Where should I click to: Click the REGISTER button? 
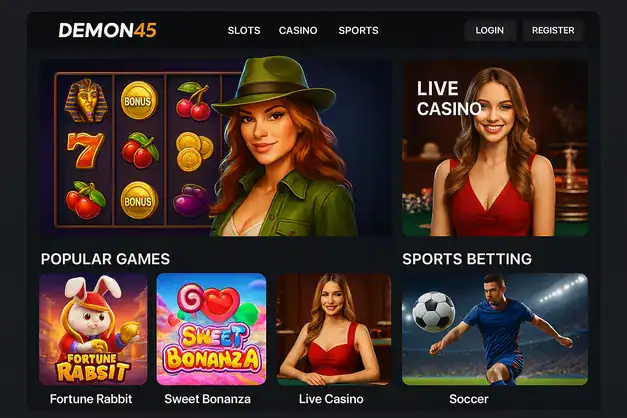click(553, 30)
